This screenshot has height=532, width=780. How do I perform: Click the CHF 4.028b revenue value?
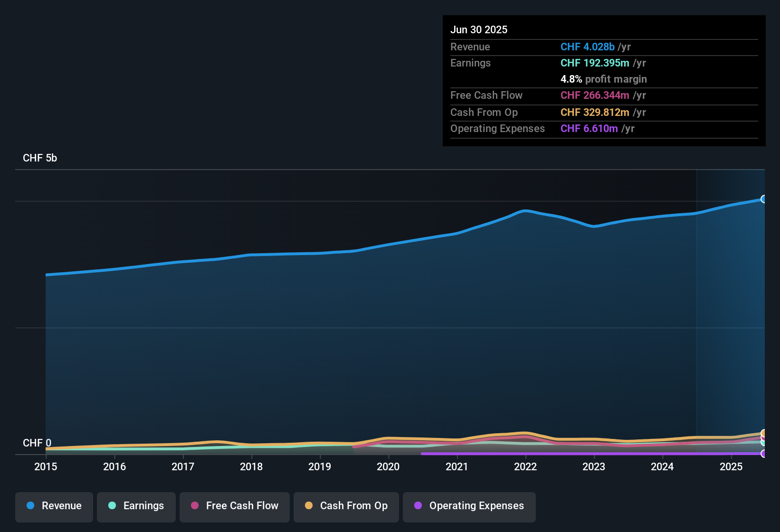point(587,47)
